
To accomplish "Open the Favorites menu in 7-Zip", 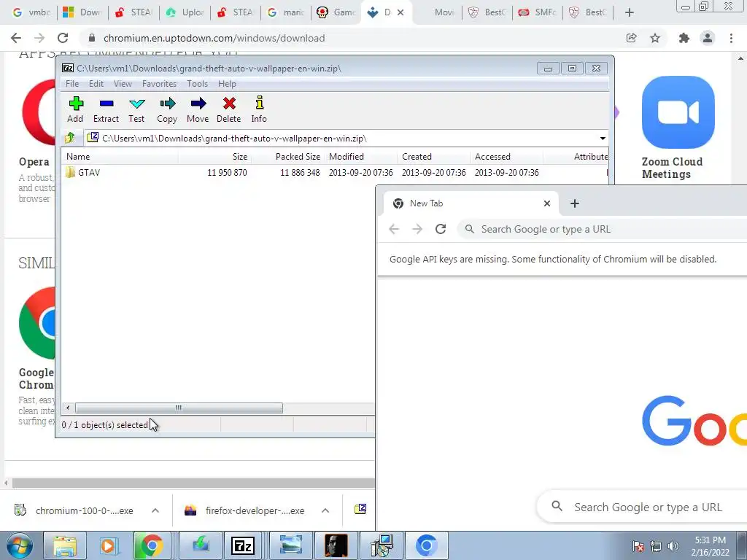I will (159, 84).
